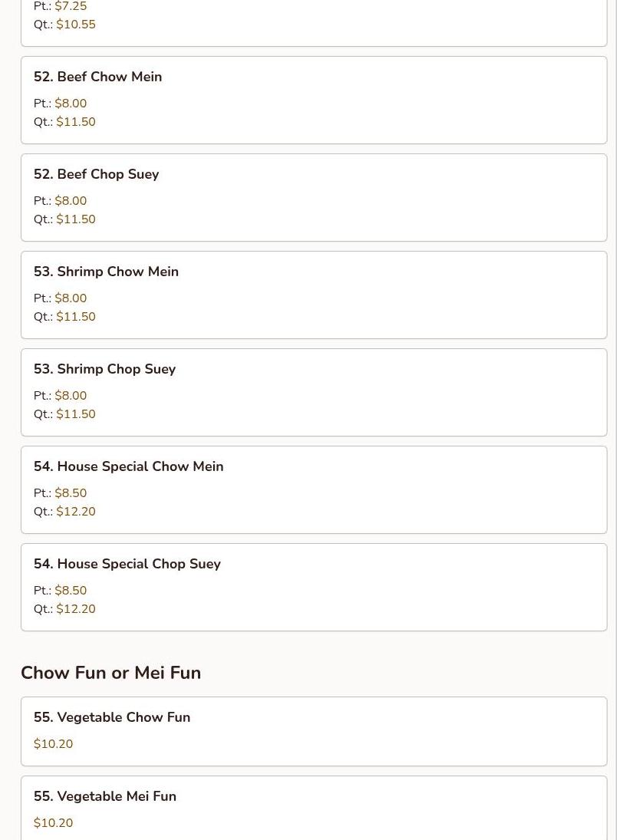Open the Shrimp Chop Suey menu item
Screen dimensions: 632x840
tap(104, 369)
